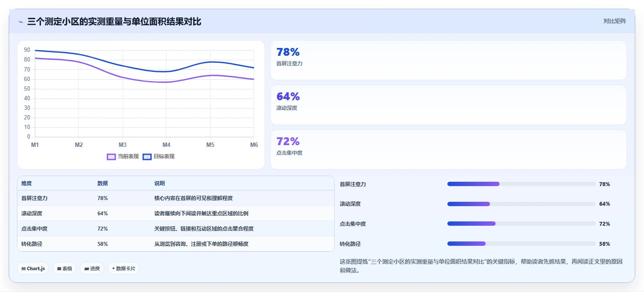Click the M5 label on the chart axis
The height and width of the screenshot is (292, 644).
[211, 145]
